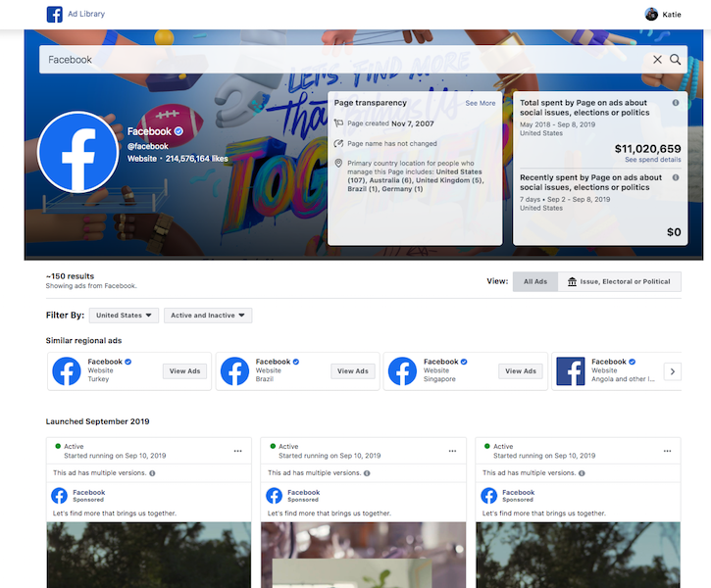Click the Ad Library header link
The image size is (711, 588).
coord(86,14)
